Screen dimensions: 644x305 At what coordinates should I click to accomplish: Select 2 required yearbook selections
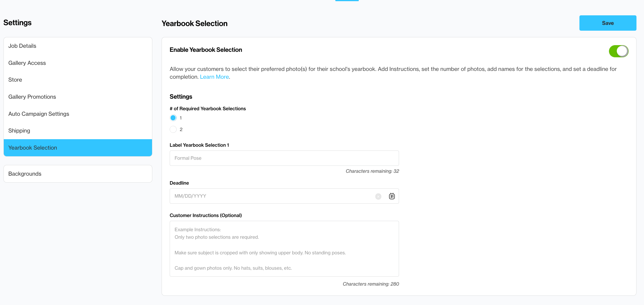[x=173, y=129]
